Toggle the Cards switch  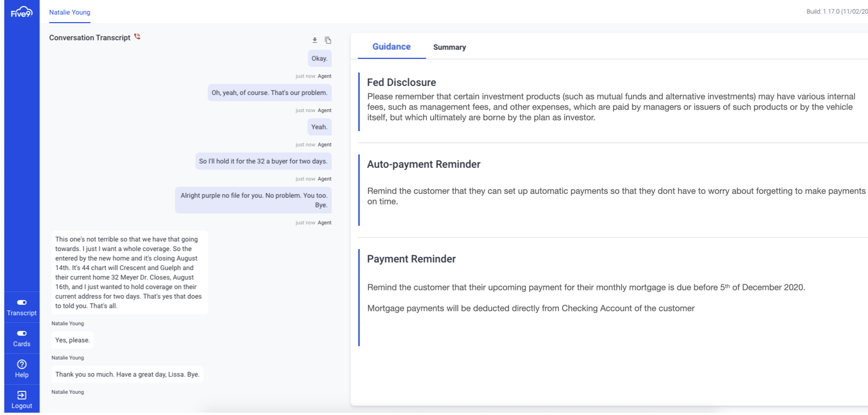[x=22, y=333]
